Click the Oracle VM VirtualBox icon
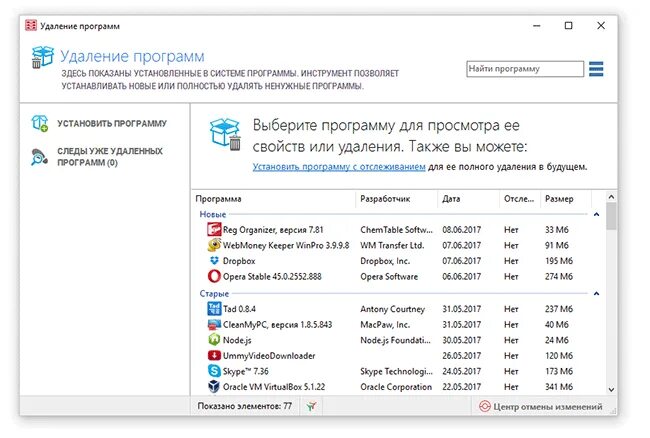Viewport: 650px width, 438px height. click(214, 387)
